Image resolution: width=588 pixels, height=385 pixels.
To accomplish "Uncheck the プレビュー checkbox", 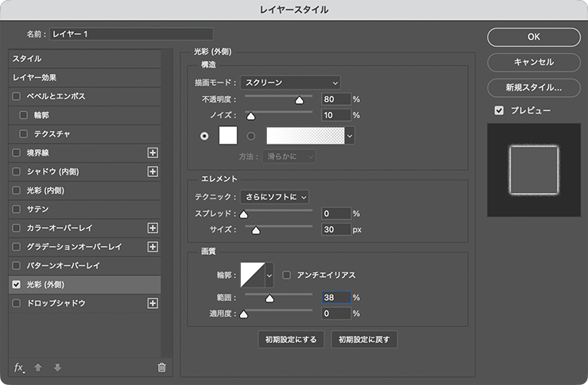I will coord(499,110).
